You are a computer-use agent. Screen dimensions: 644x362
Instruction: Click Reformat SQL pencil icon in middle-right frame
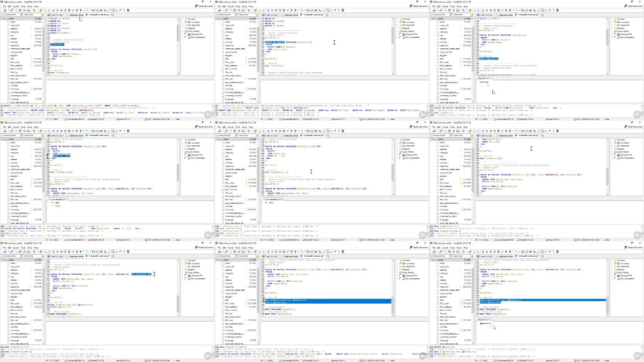tap(538, 131)
